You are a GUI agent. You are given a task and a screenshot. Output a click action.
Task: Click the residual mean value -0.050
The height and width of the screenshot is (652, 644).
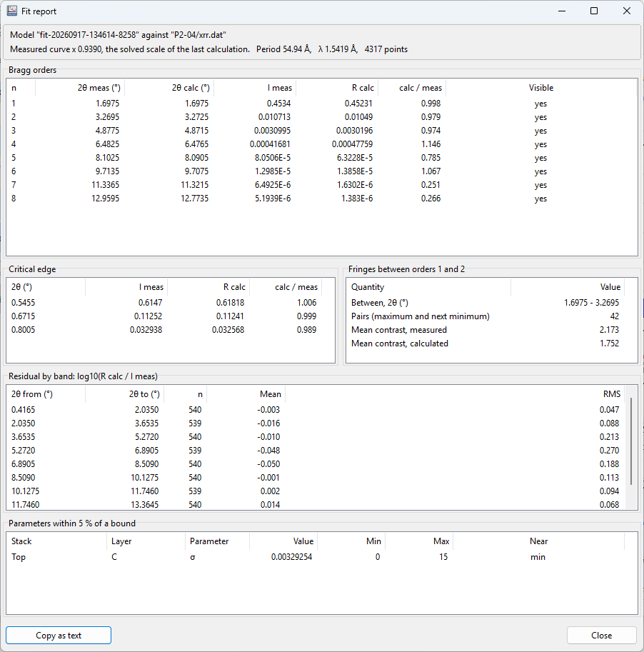(268, 464)
